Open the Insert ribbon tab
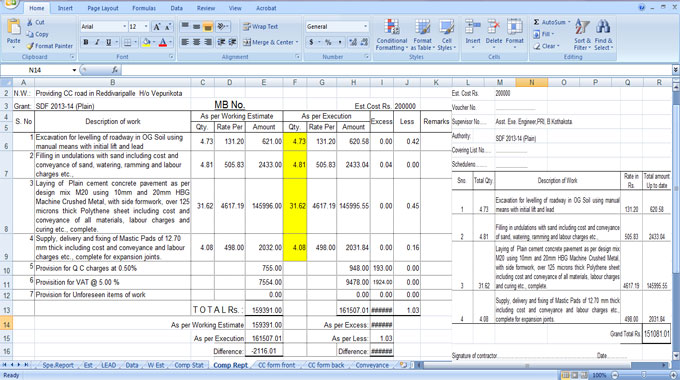Image resolution: width=680 pixels, height=380 pixels. (x=65, y=8)
